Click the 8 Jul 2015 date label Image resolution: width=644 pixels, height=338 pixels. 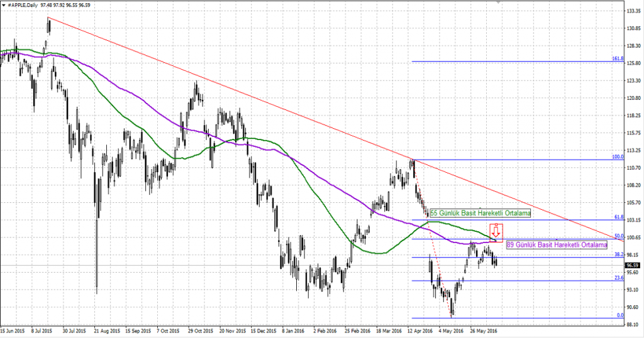(x=42, y=330)
